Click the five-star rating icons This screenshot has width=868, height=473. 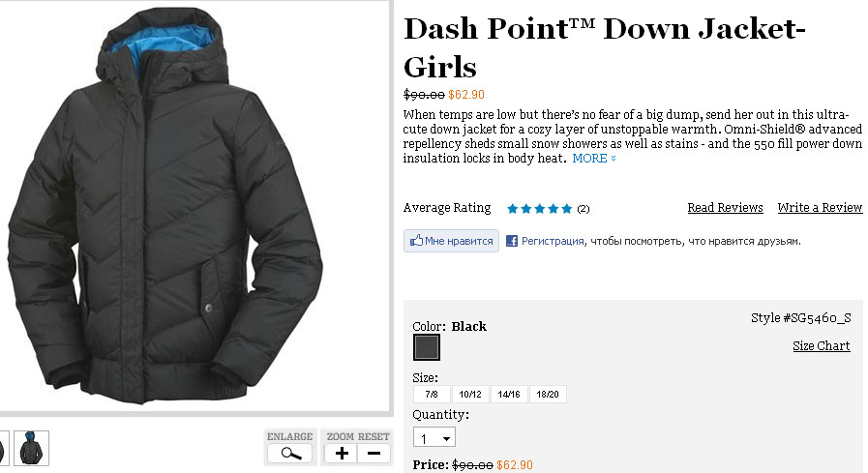pos(539,209)
